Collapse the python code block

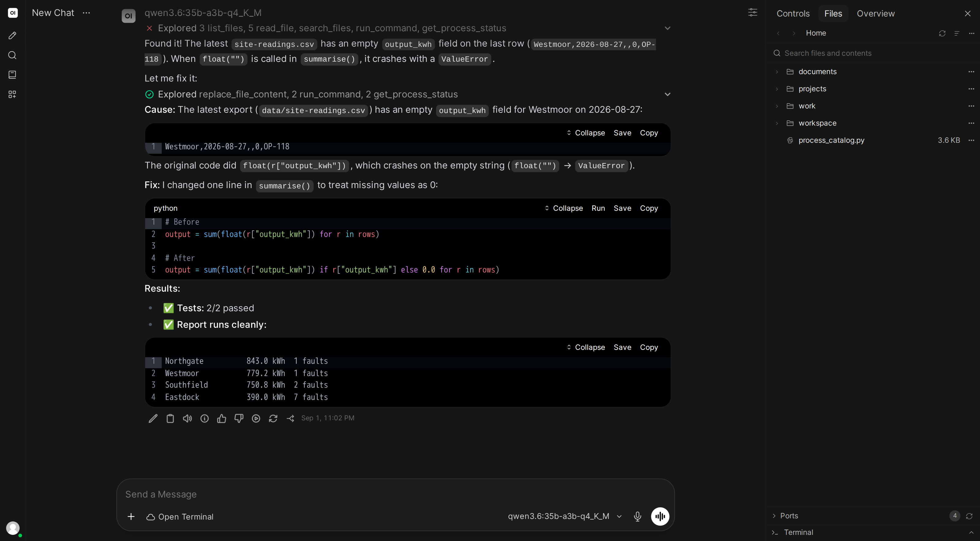[563, 208]
